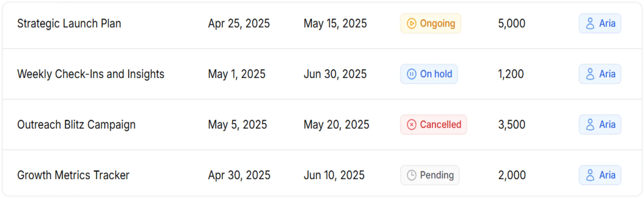
Task: Click the Cancelled status label
Action: pyautogui.click(x=440, y=125)
